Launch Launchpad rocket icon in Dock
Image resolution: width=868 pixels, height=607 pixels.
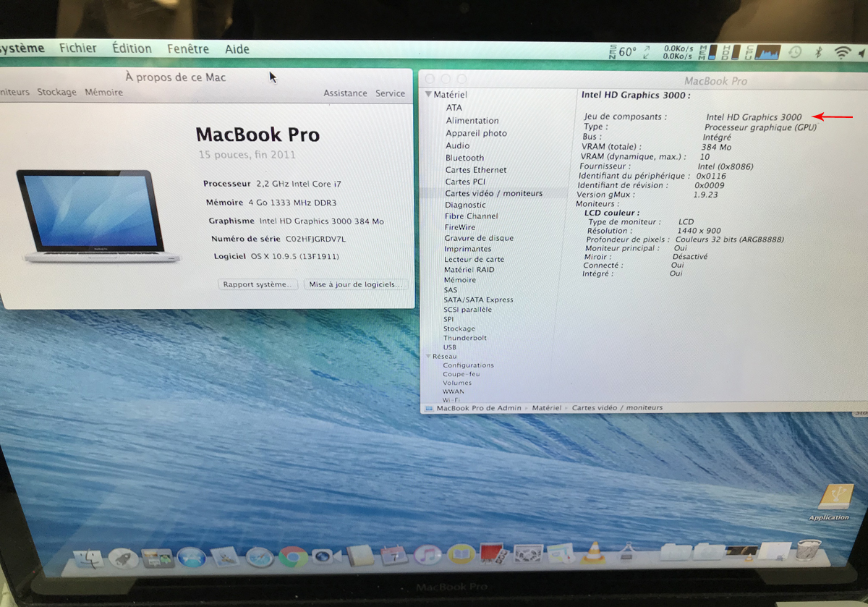(123, 557)
